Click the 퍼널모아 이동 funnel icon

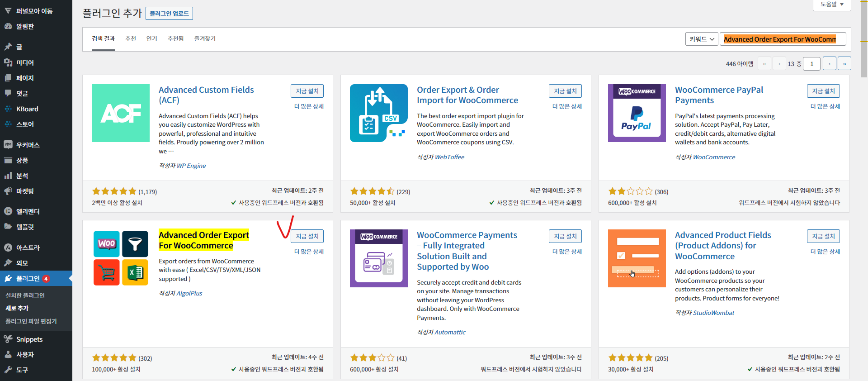click(8, 10)
